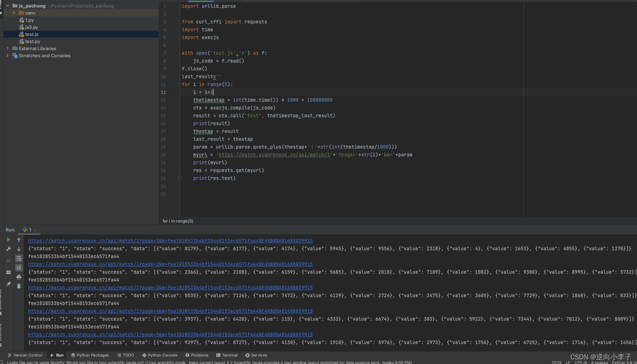Click Keep current layout in notification
Image resolution: width=637 pixels, height=364 pixels.
(x=207, y=362)
